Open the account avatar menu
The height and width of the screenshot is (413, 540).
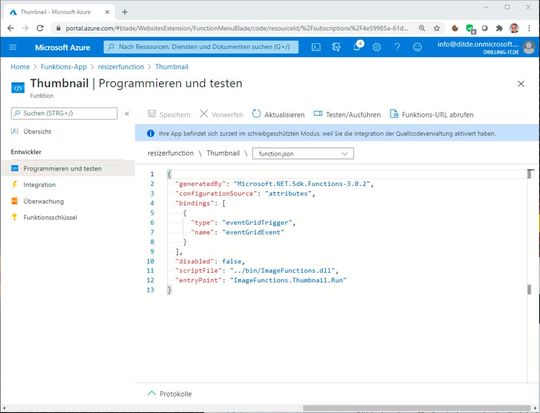click(529, 48)
